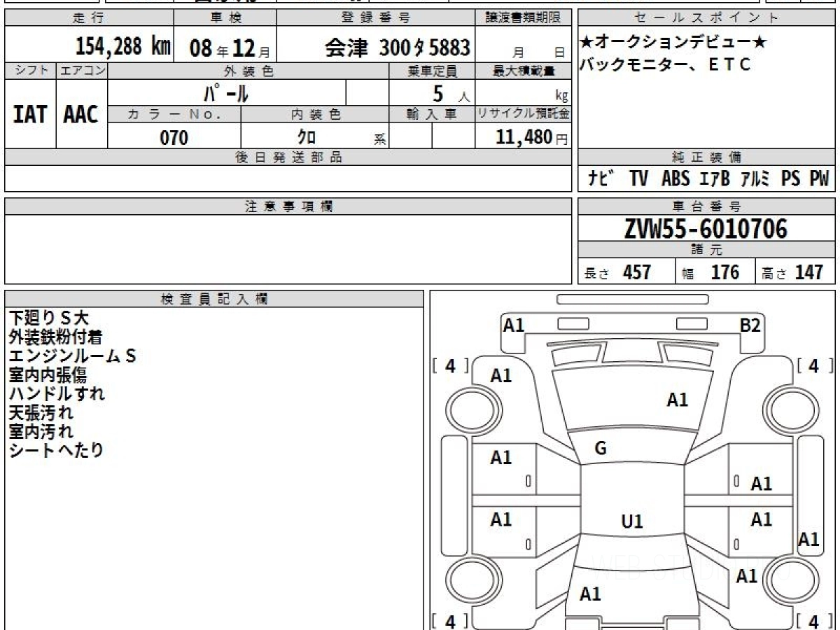Select the 外装色 header
Image resolution: width=840 pixels, height=630 pixels.
point(248,71)
